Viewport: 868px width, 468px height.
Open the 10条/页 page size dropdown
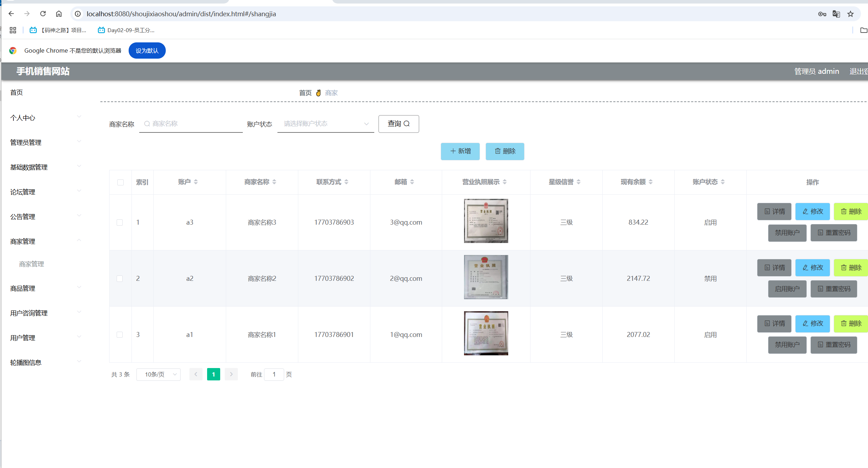point(158,374)
